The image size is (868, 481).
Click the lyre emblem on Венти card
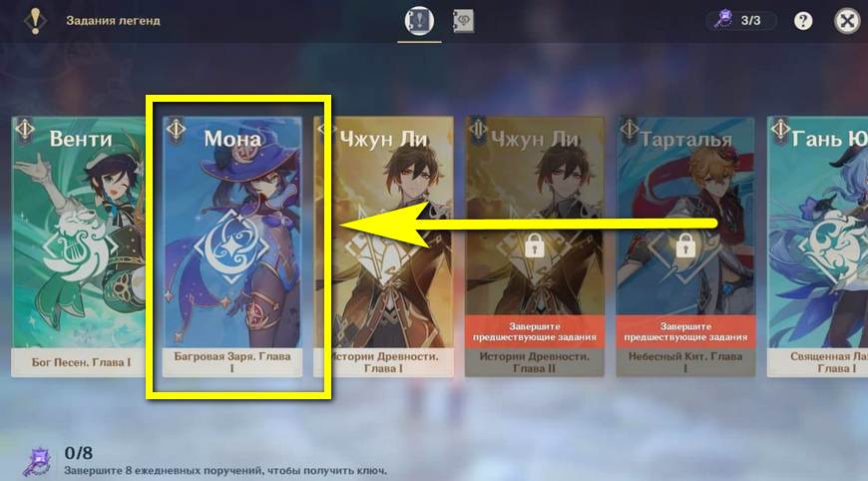pyautogui.click(x=76, y=248)
